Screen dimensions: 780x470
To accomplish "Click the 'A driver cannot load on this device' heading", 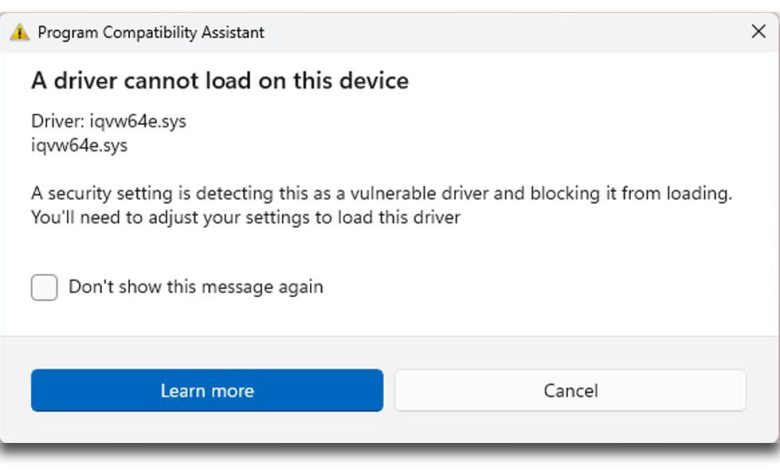I will point(220,81).
